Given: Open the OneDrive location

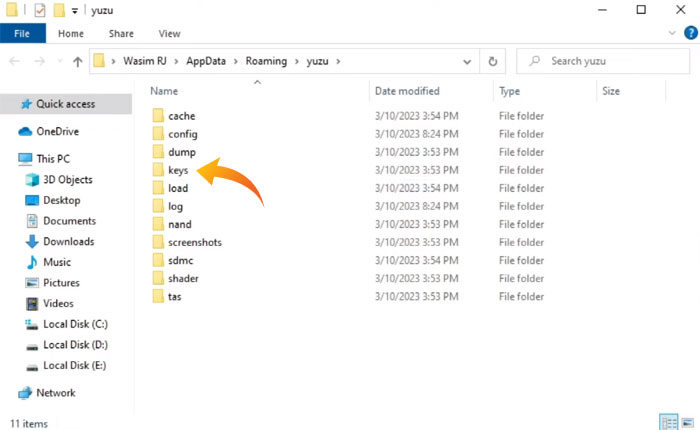Looking at the screenshot, I should 57,131.
